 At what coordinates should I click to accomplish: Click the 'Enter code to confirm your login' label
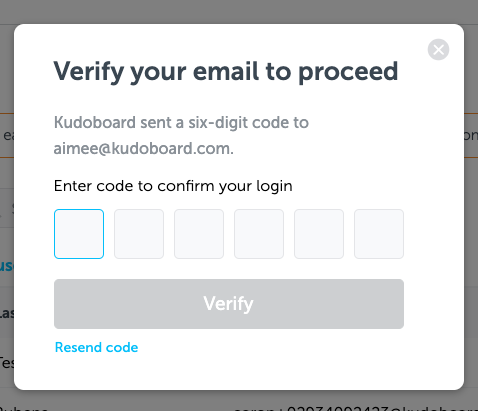pyautogui.click(x=173, y=186)
